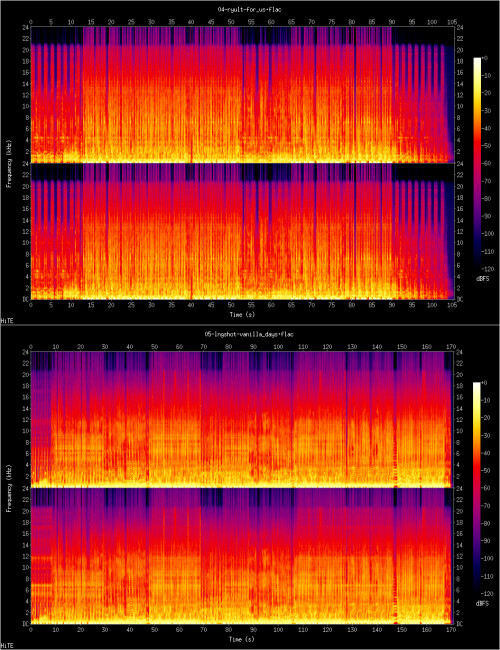Select the upper channel spectrogram of track 05

click(x=241, y=419)
